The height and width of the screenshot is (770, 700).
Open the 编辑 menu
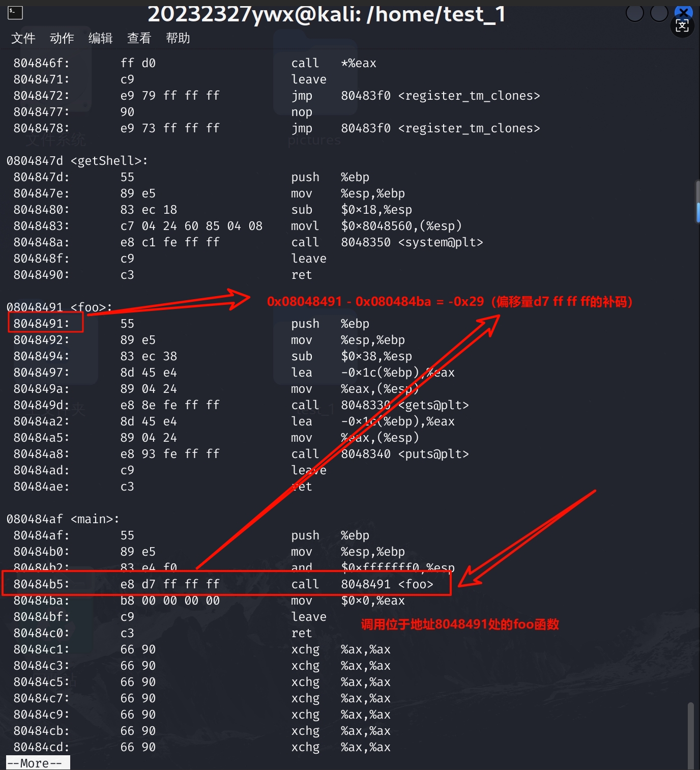click(101, 38)
